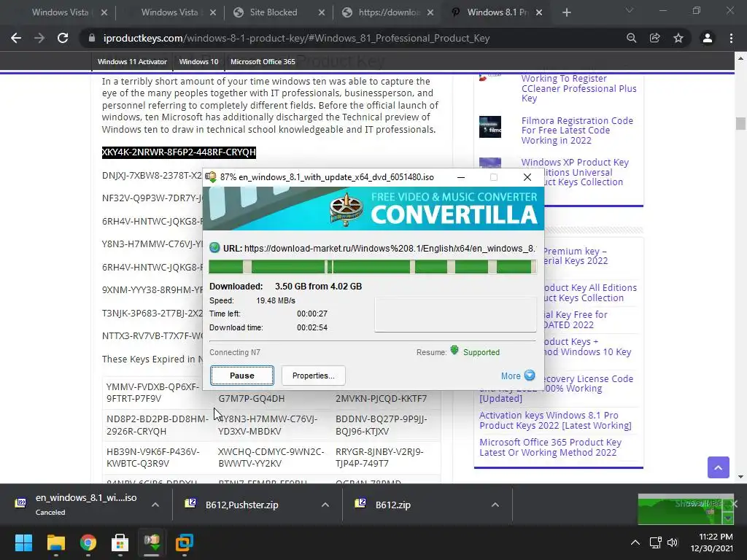Open Windows 10 menu item
Screen dimensions: 747x560
click(x=198, y=61)
